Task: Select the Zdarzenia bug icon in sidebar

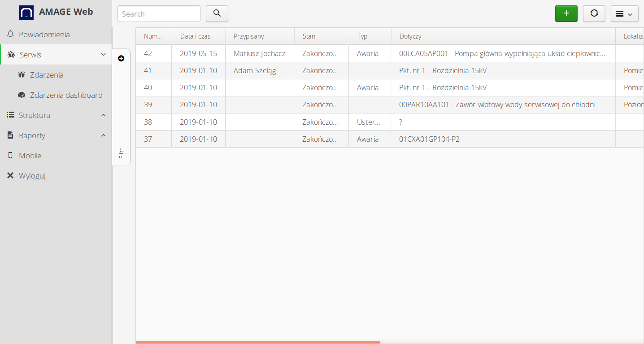Action: [22, 74]
